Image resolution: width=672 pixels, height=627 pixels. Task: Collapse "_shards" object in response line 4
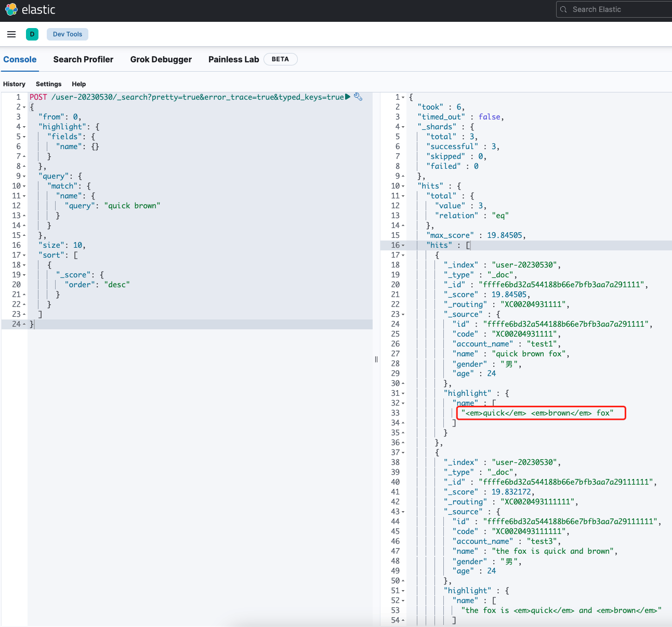403,127
